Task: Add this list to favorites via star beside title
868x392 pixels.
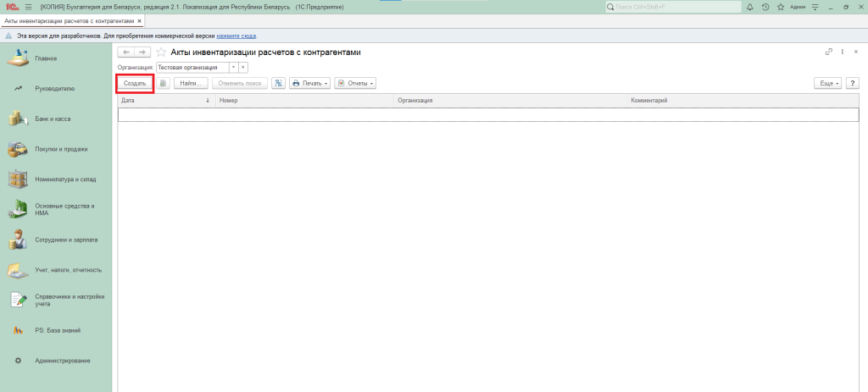Action: 161,52
